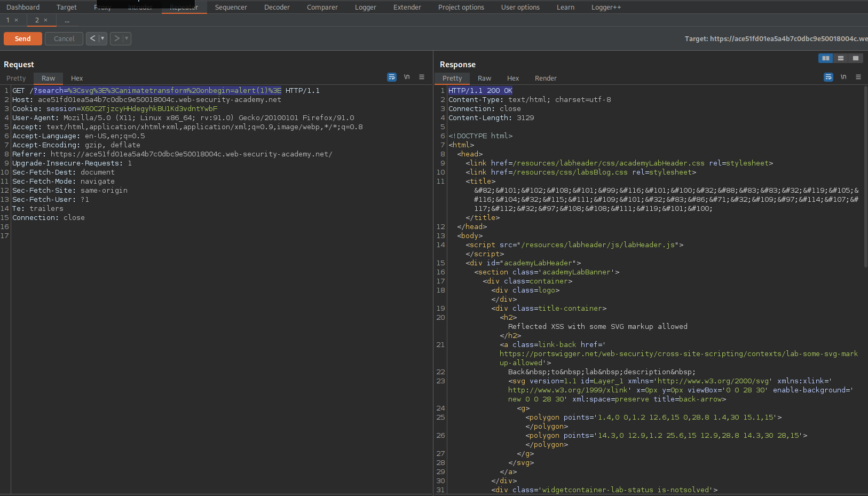Open the back history dropdown arrow
Image resolution: width=868 pixels, height=496 pixels.
[x=102, y=38]
